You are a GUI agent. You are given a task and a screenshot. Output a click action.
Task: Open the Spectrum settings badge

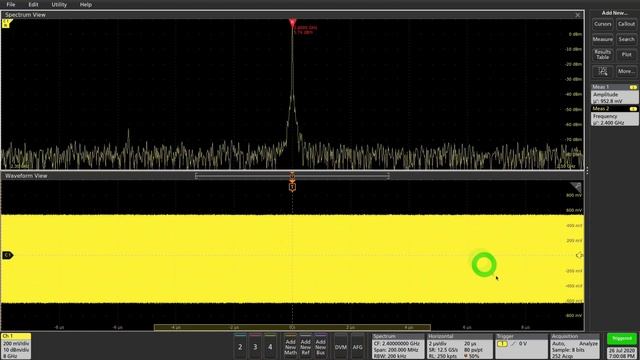(398, 346)
